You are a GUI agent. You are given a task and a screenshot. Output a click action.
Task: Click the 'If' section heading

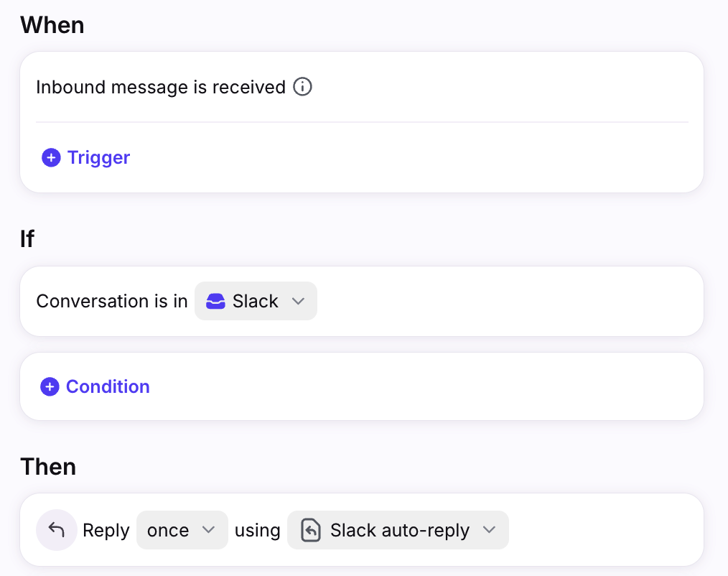point(27,239)
